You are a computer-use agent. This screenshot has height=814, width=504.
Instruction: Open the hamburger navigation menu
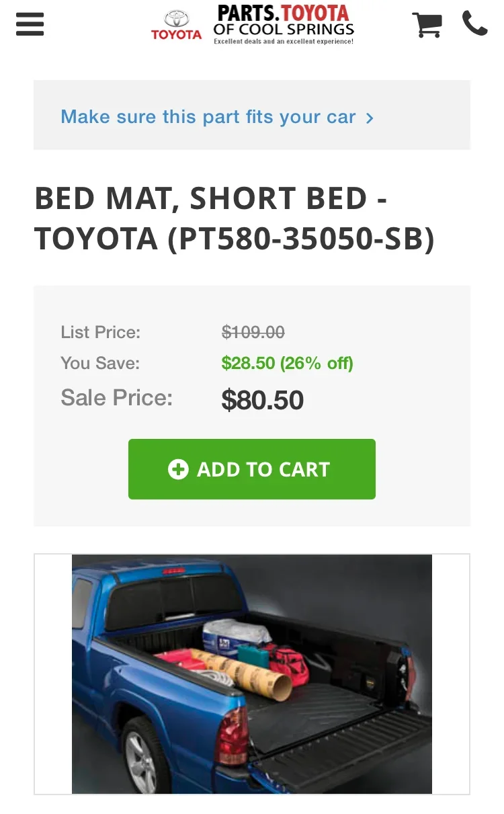30,24
